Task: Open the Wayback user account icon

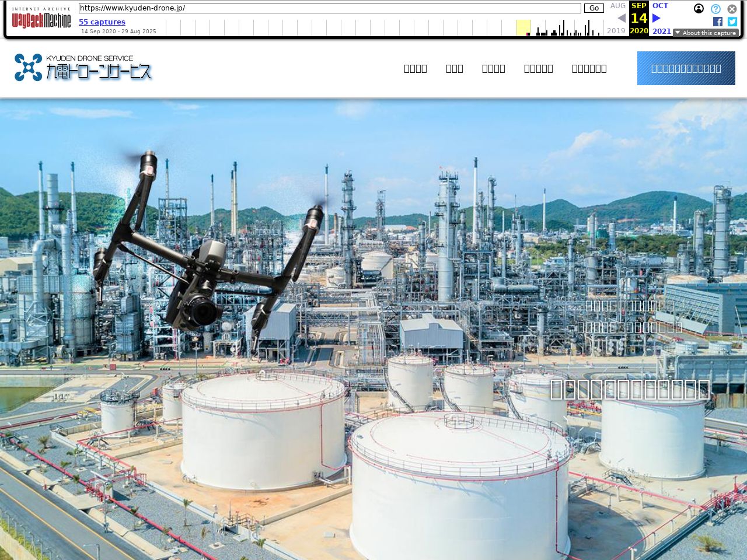Action: (699, 9)
